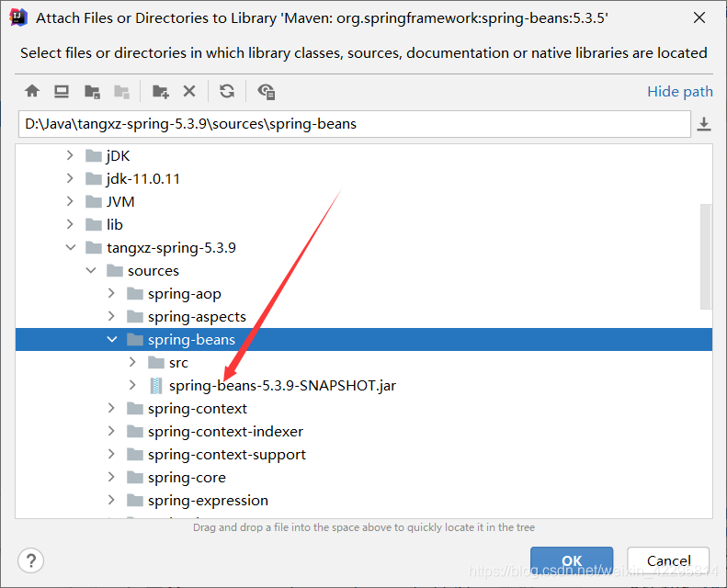Expand the lib folder
Viewport: 727px width, 588px height.
click(x=70, y=224)
